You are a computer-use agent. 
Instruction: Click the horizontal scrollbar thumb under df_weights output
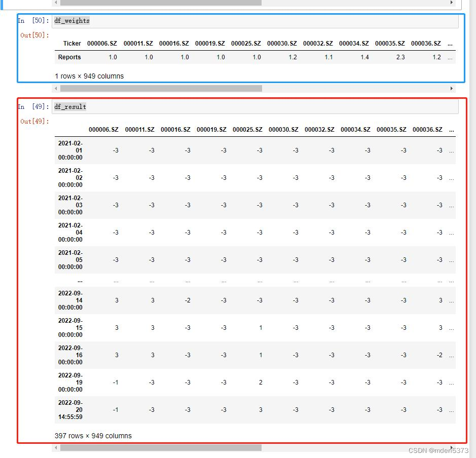coord(161,88)
